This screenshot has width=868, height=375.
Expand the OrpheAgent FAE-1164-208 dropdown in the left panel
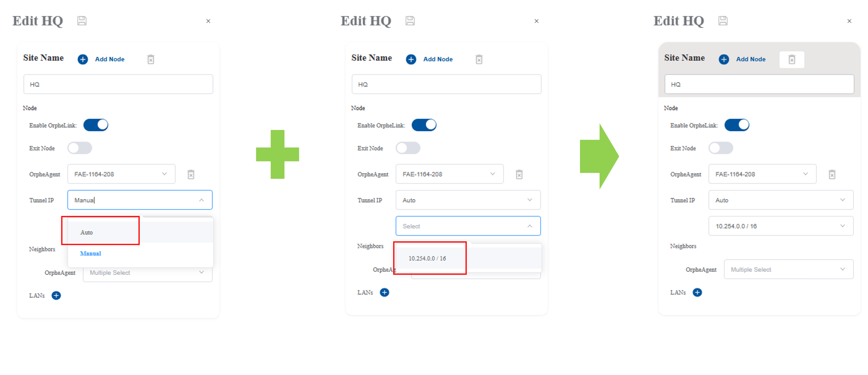coord(121,174)
